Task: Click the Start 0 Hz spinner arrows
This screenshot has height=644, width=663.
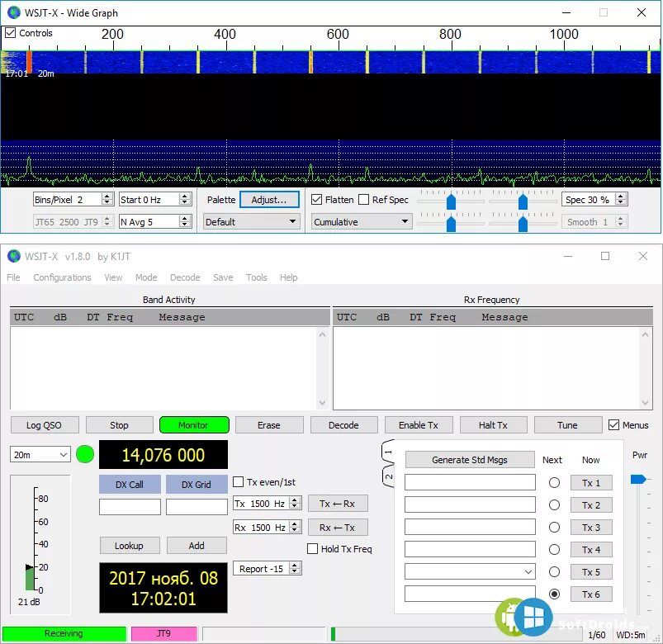Action: [x=184, y=199]
